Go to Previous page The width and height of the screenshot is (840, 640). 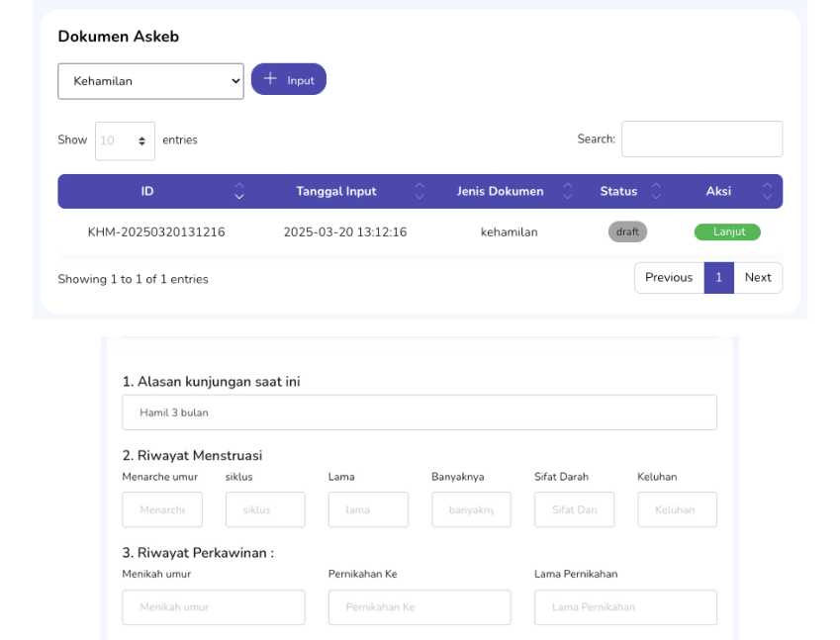669,278
